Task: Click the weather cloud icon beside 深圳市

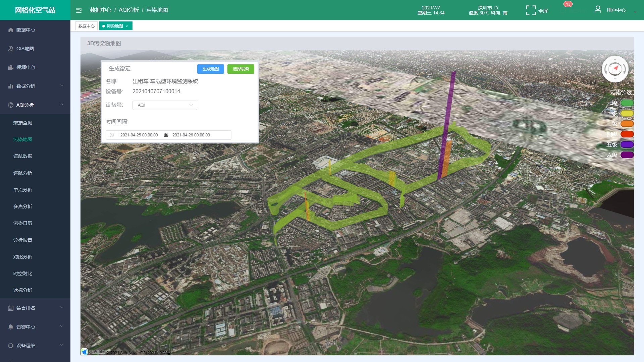Action: 496,7
